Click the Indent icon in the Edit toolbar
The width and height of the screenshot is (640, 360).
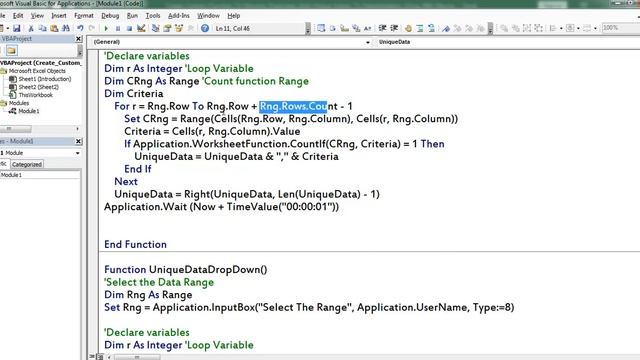point(382,28)
